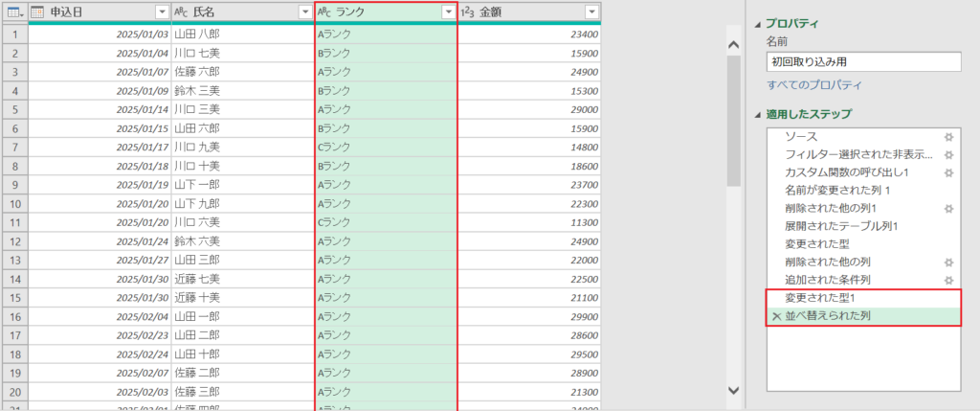
Task: Click the cell 佐藤 三郎
Action: point(242,391)
